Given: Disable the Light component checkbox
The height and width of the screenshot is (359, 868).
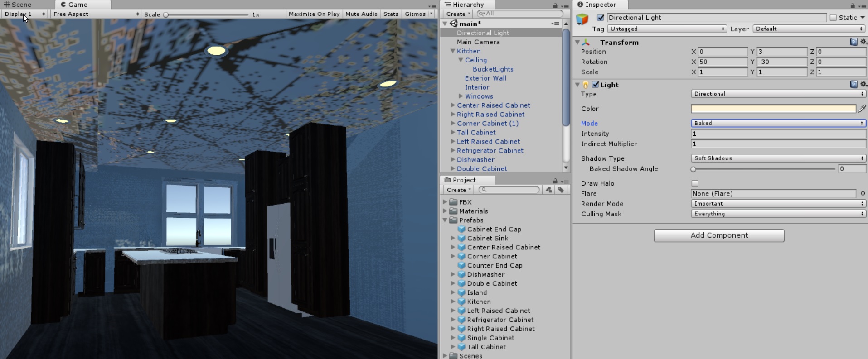Looking at the screenshot, I should [x=596, y=84].
